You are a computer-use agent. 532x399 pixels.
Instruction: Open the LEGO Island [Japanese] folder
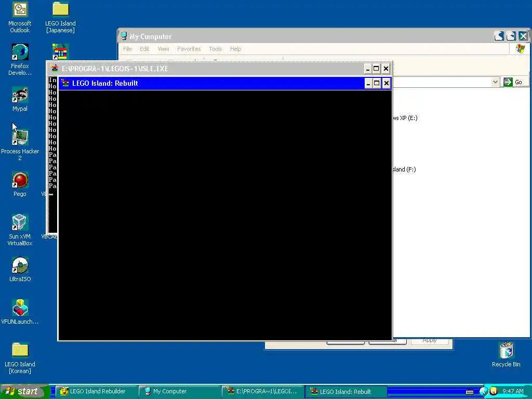(60, 17)
